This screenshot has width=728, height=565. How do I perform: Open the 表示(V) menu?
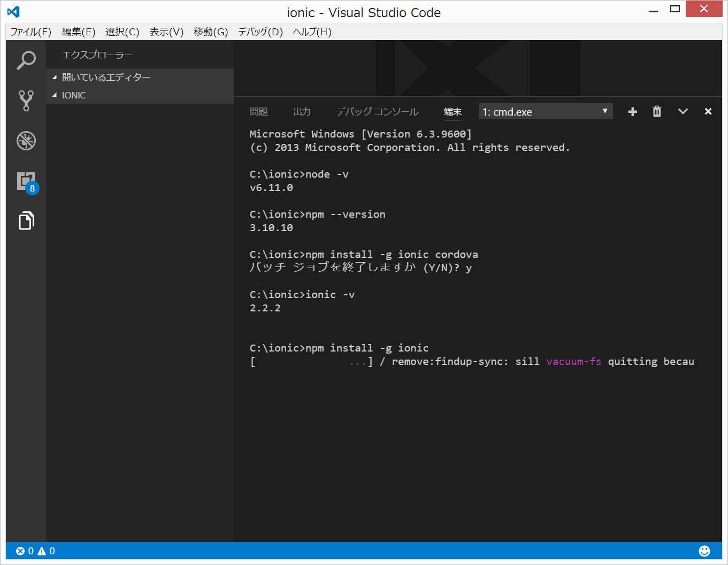click(166, 32)
